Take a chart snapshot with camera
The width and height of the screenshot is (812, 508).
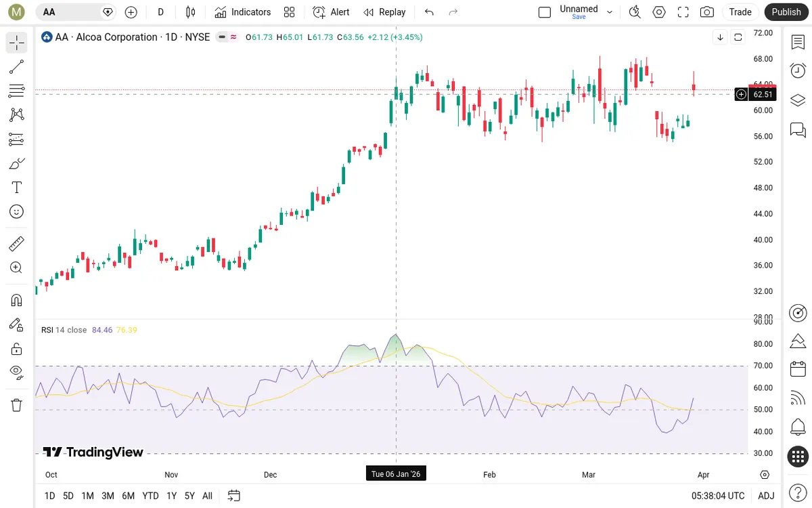click(707, 12)
